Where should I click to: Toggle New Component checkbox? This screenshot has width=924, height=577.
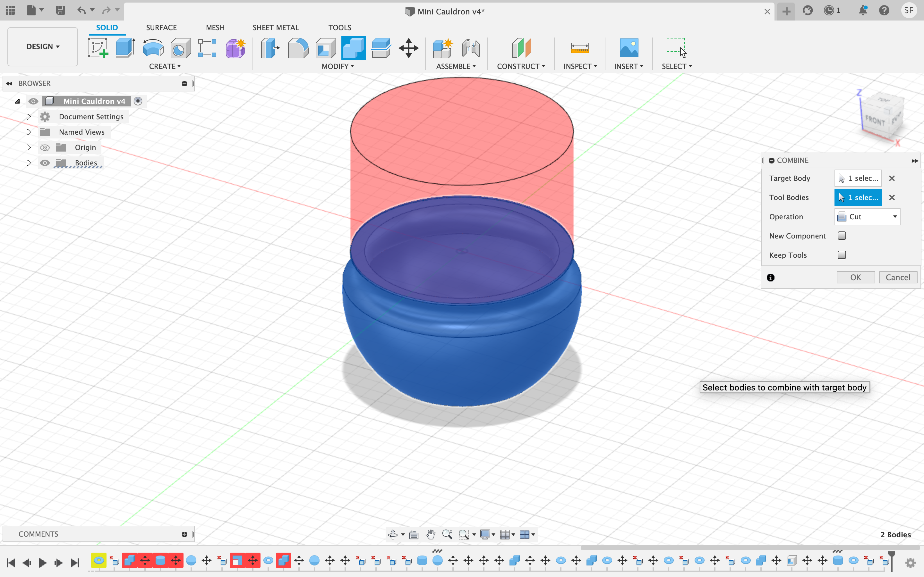(842, 235)
